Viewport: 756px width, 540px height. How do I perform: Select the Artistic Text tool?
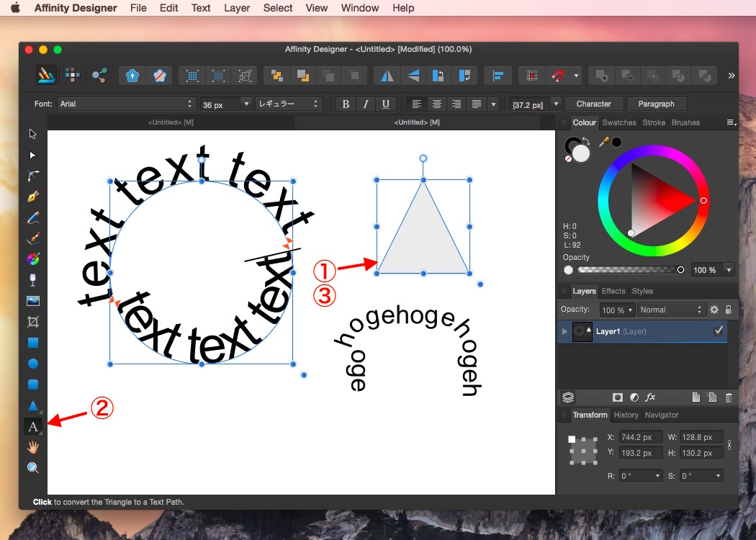click(33, 427)
